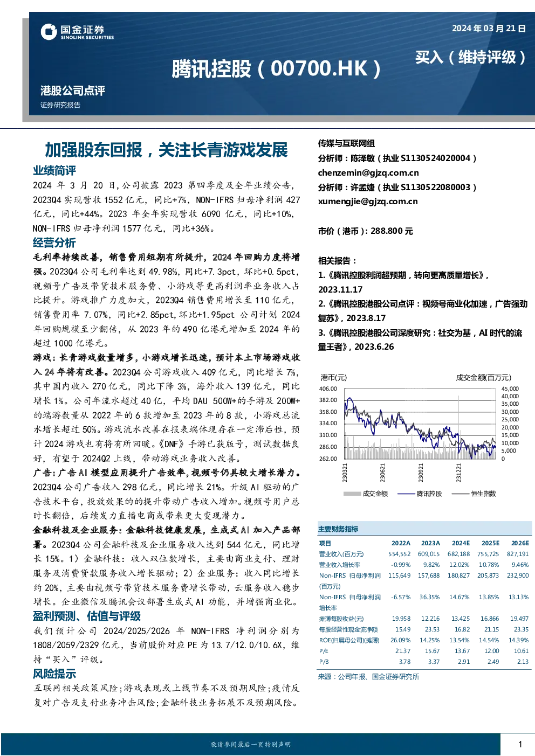This screenshot has height=756, width=535.
Task: Click the stock price chart plot
Action: click(420, 424)
